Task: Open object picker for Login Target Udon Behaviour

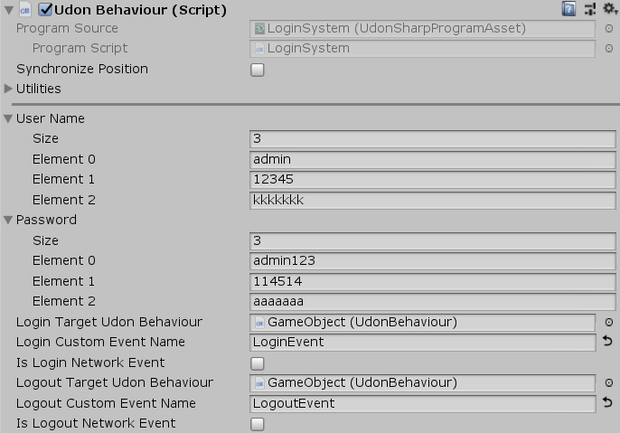Action: pos(609,322)
